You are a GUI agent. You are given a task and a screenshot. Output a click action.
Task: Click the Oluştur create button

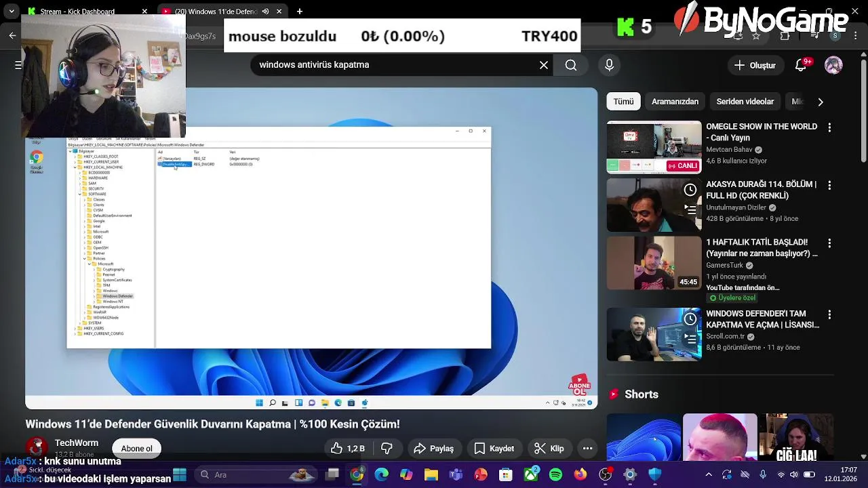[x=755, y=65]
